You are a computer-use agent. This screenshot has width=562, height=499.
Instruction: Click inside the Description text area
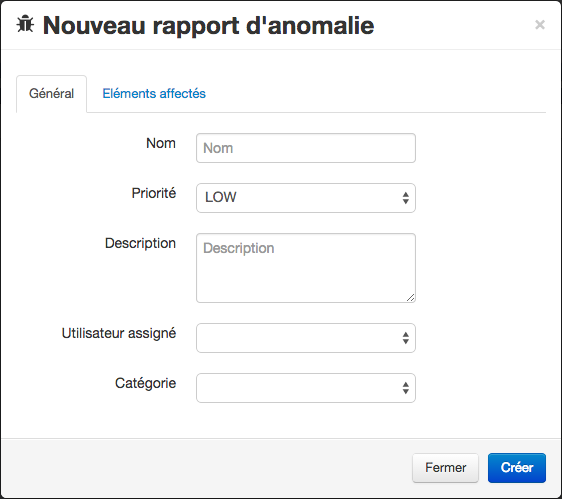tap(306, 268)
